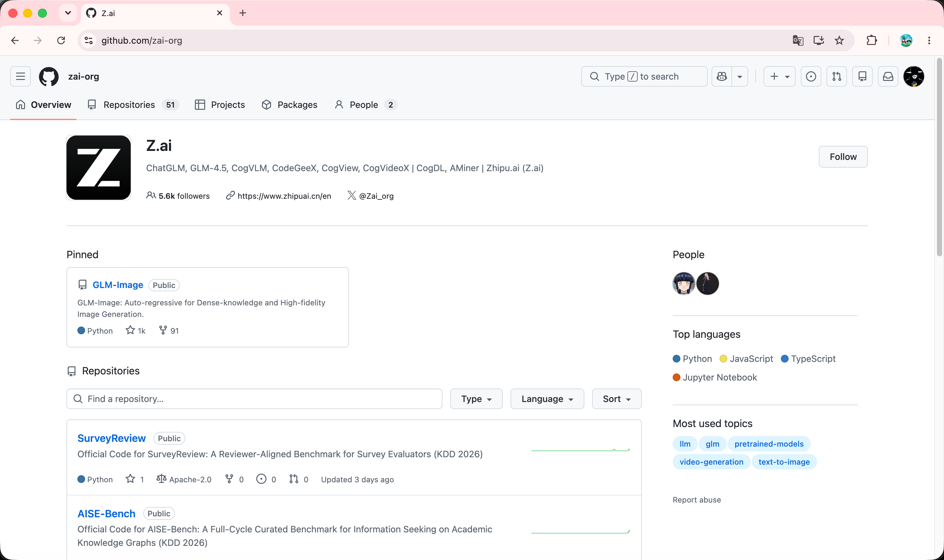
Task: Open the Copilot dropdown arrow
Action: pyautogui.click(x=740, y=77)
